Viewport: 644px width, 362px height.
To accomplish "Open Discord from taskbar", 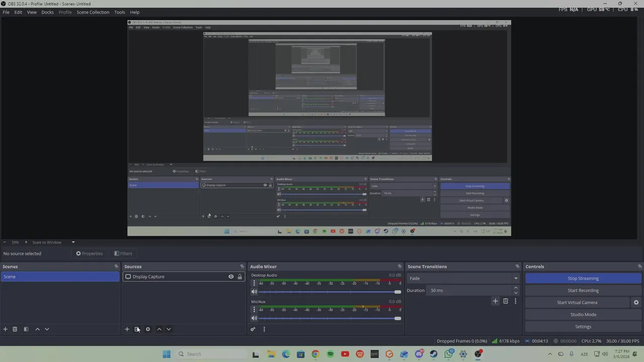I will pos(419,354).
